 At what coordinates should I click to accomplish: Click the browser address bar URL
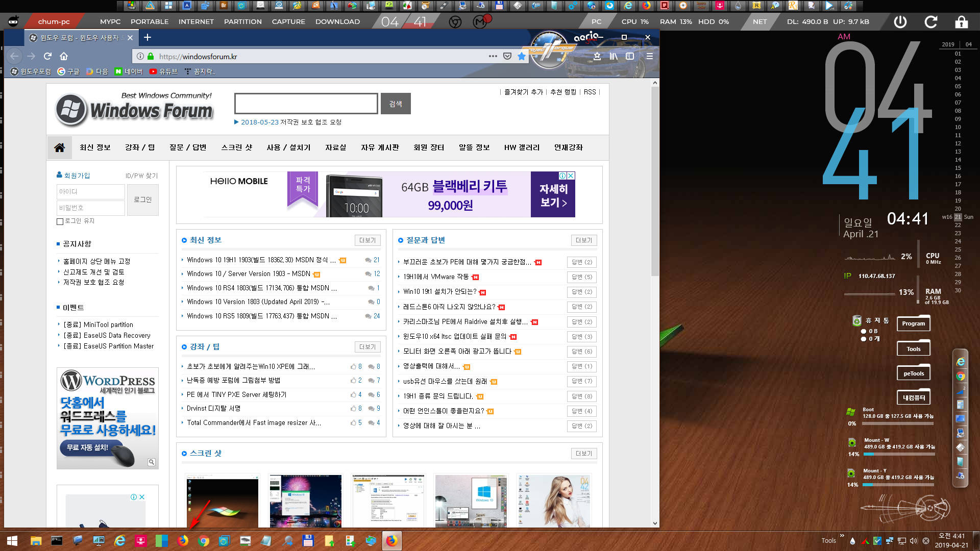(198, 57)
